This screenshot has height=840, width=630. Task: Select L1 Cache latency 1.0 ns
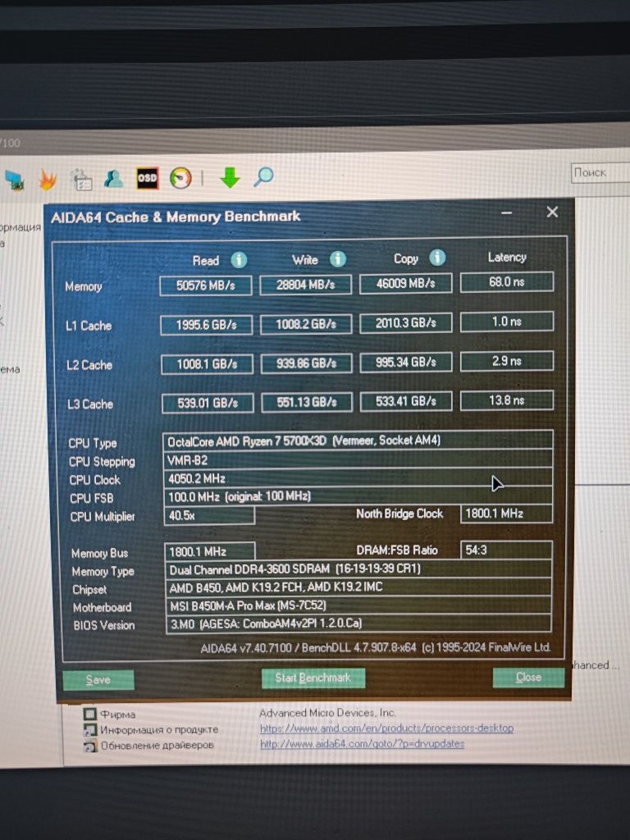[x=507, y=322]
